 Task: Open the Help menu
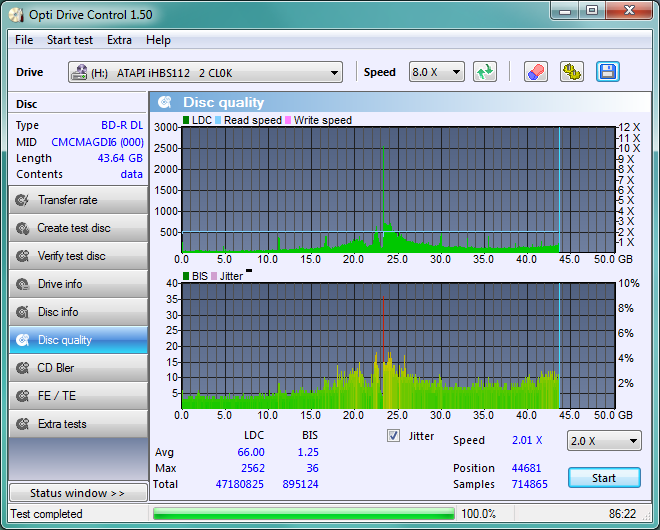click(x=158, y=40)
